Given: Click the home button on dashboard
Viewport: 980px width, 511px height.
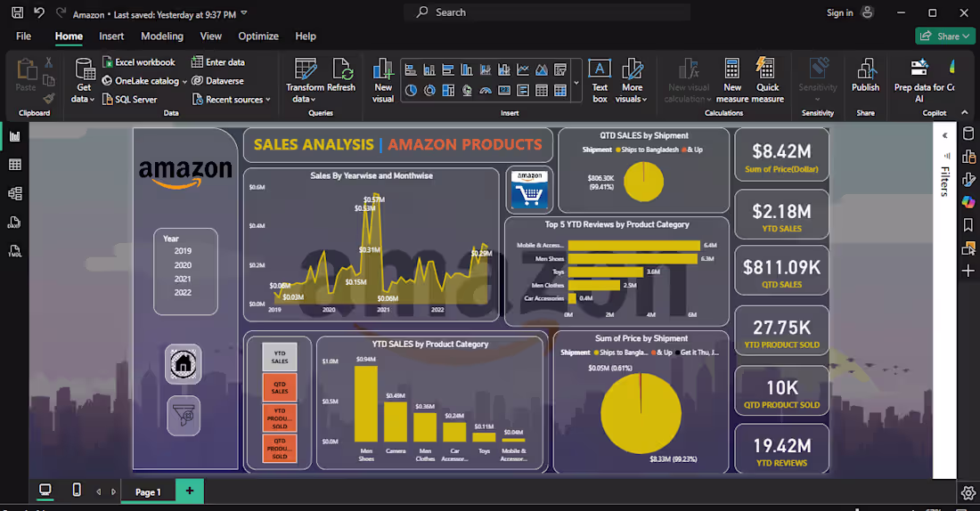Looking at the screenshot, I should (184, 363).
